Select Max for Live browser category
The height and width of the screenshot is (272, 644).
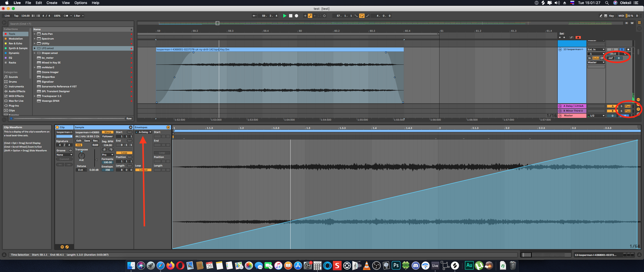[x=16, y=101]
